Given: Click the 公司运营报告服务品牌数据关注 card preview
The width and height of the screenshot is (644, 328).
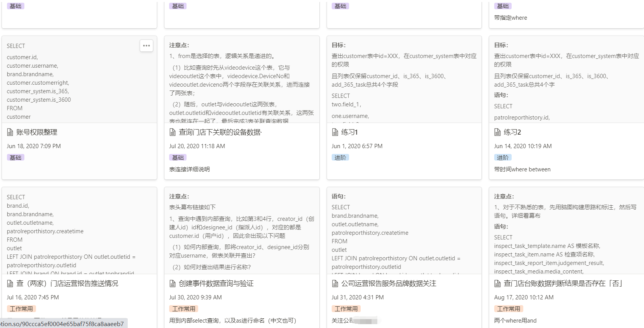Looking at the screenshot, I should click(404, 231).
